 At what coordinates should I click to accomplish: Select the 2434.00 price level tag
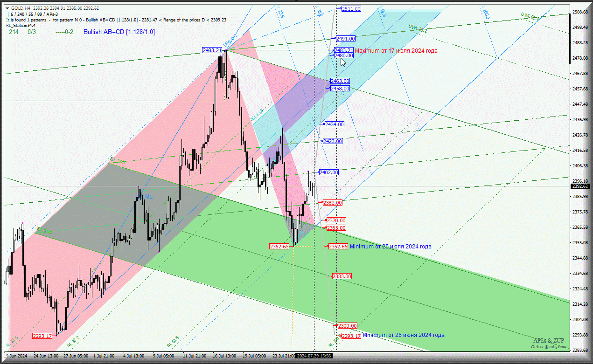pyautogui.click(x=335, y=124)
